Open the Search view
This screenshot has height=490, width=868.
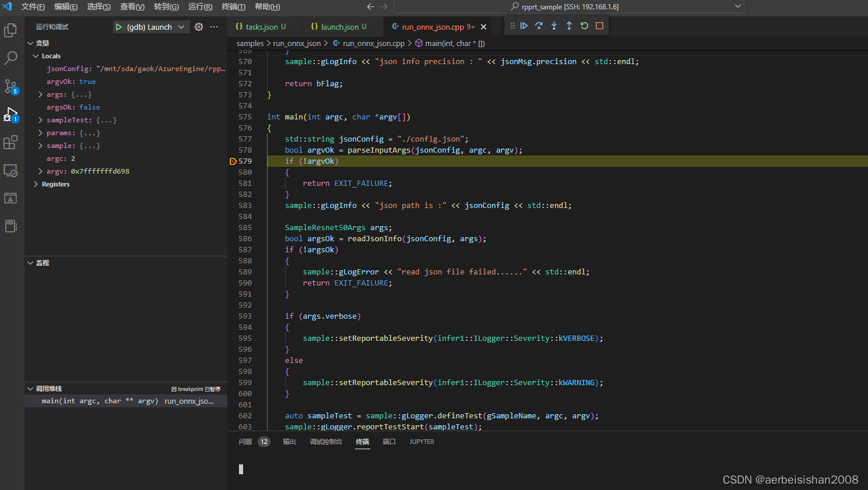click(10, 58)
